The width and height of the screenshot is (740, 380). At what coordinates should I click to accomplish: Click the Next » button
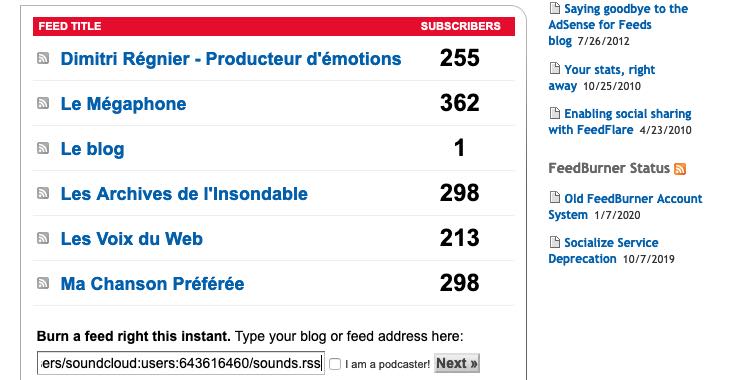pyautogui.click(x=457, y=363)
